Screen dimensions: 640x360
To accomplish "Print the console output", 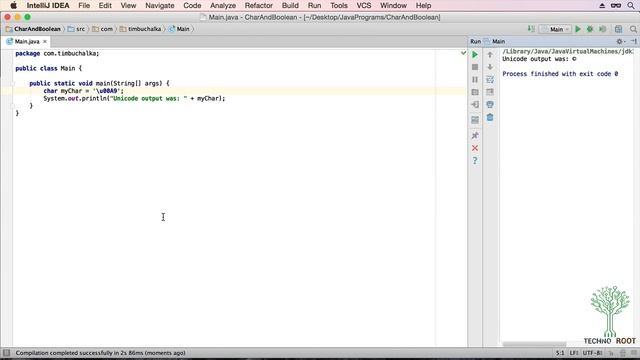I will tap(490, 105).
